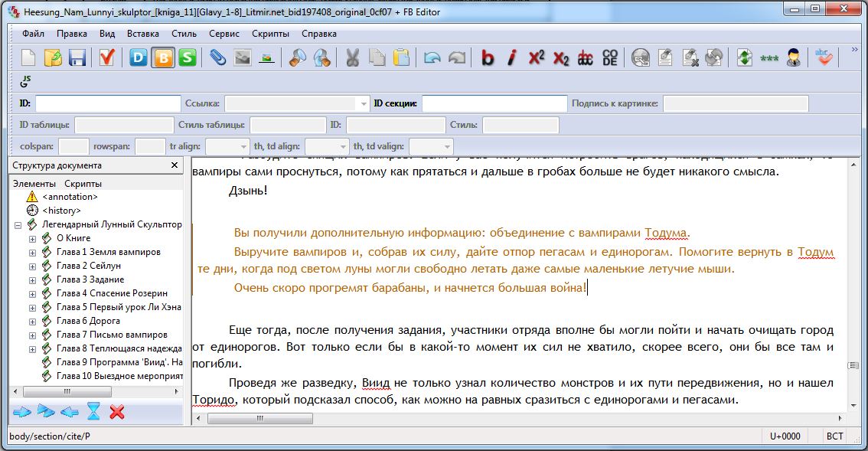
Task: Open the Ссылка dropdown list
Action: (x=364, y=103)
